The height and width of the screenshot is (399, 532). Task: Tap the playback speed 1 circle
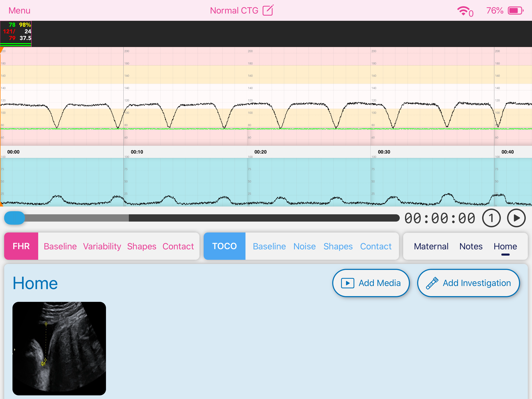(x=491, y=218)
